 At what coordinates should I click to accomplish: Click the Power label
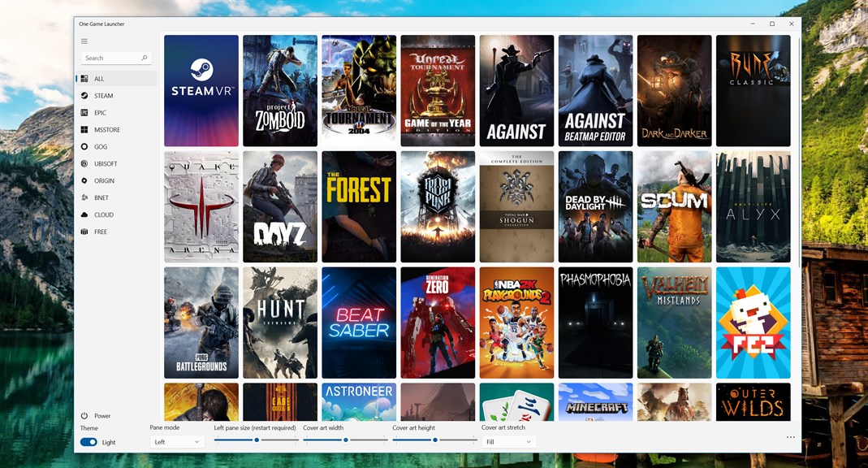coord(102,416)
